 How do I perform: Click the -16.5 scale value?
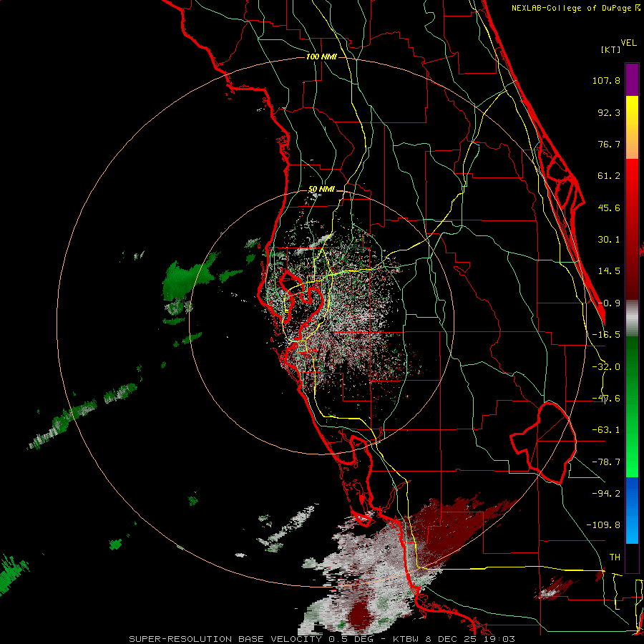pos(606,335)
